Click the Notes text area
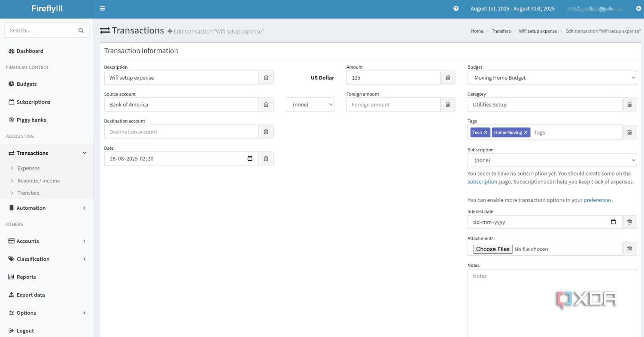This screenshot has width=644, height=337. pyautogui.click(x=552, y=303)
